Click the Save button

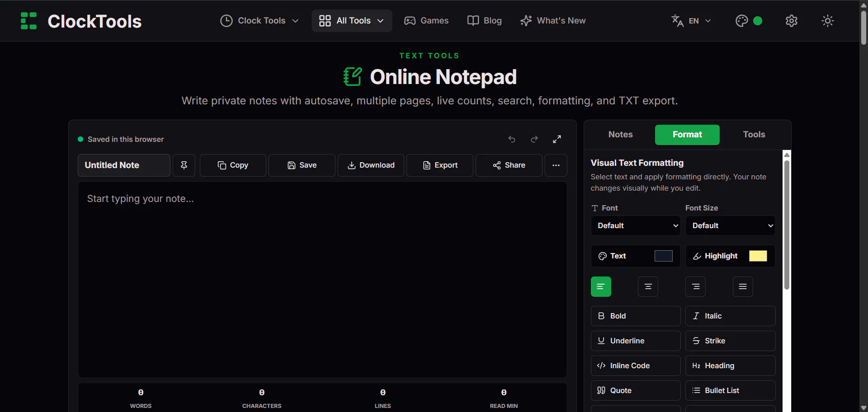(x=302, y=165)
